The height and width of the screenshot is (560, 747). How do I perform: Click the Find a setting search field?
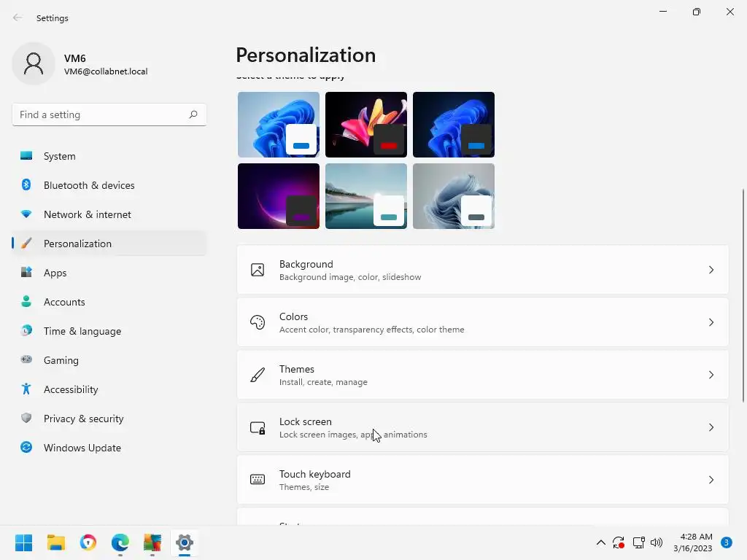[x=109, y=114]
